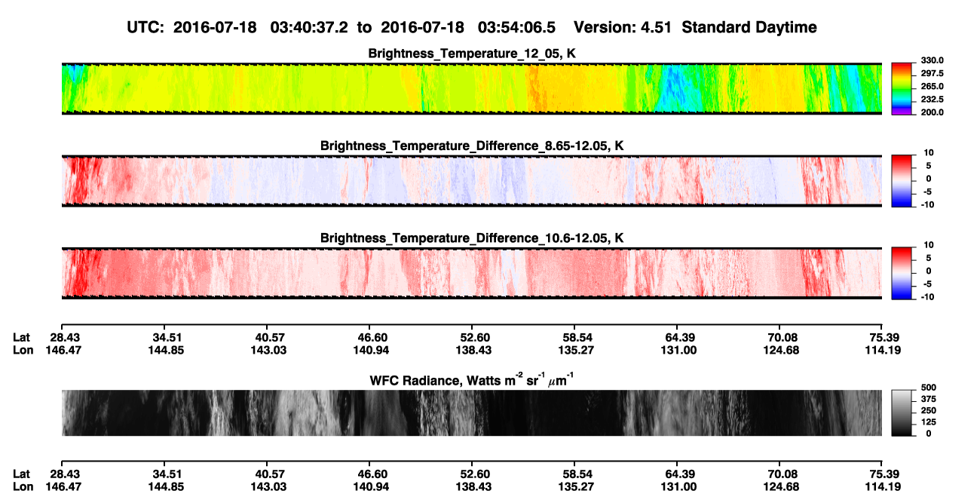Image resolution: width=980 pixels, height=503 pixels.
Task: Click the 232.5 color bar label
Action: click(x=933, y=99)
